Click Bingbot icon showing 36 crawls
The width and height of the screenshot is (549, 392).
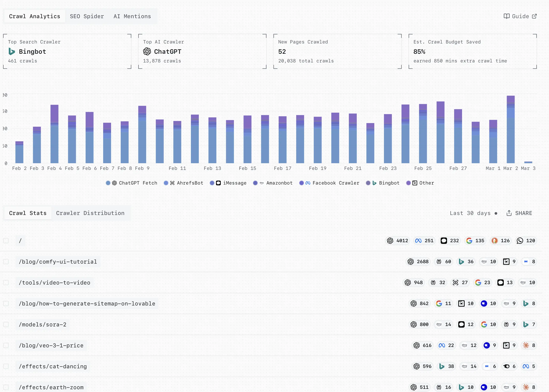(x=461, y=262)
